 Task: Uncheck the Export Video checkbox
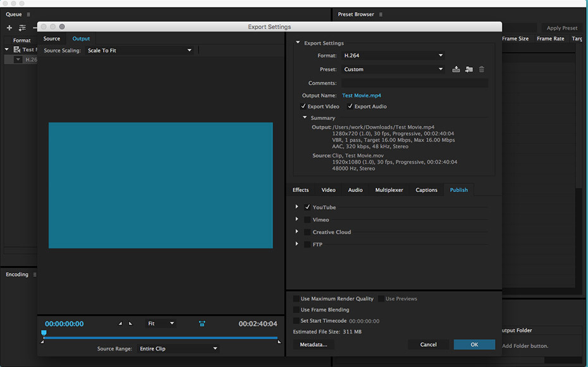pyautogui.click(x=303, y=106)
